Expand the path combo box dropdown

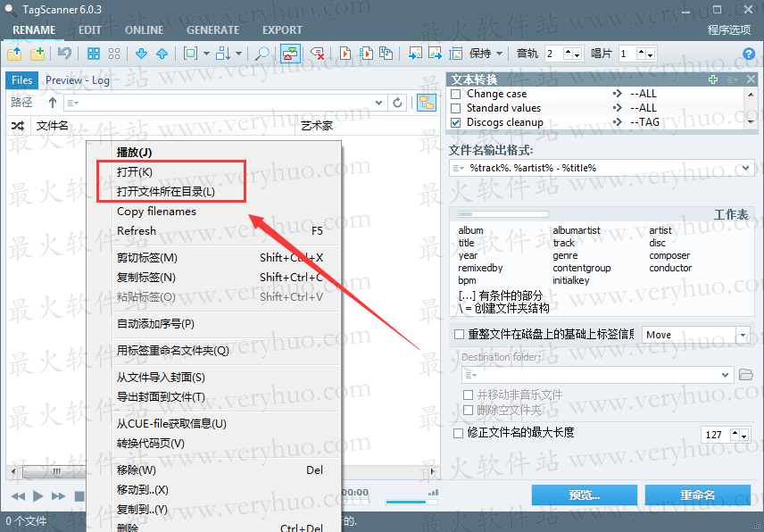pos(378,103)
